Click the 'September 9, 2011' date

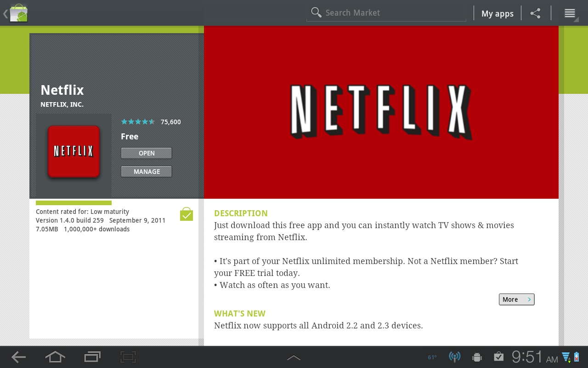(137, 220)
